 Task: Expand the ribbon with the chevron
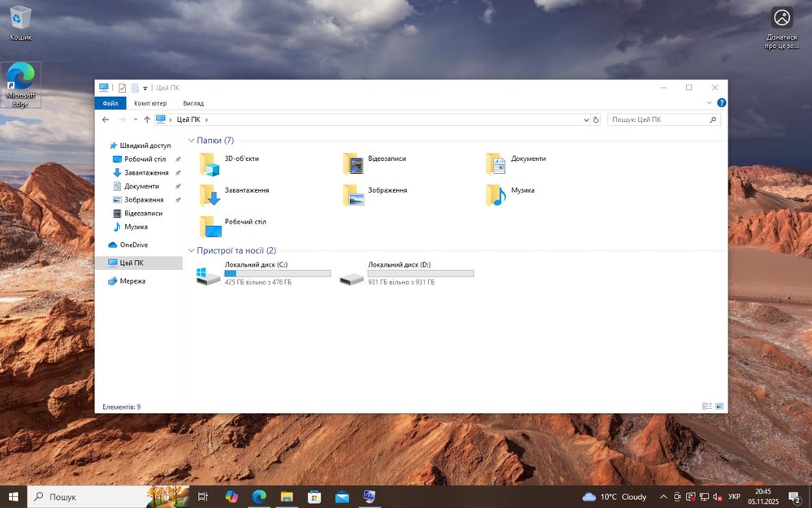[709, 103]
